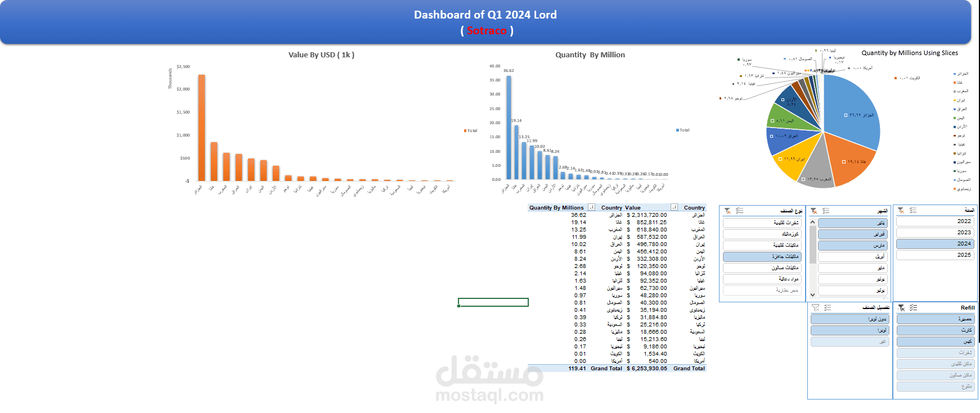Viewport: 980px width, 413px height.
Task: Select فبراير in the month slicer
Action: (x=853, y=234)
